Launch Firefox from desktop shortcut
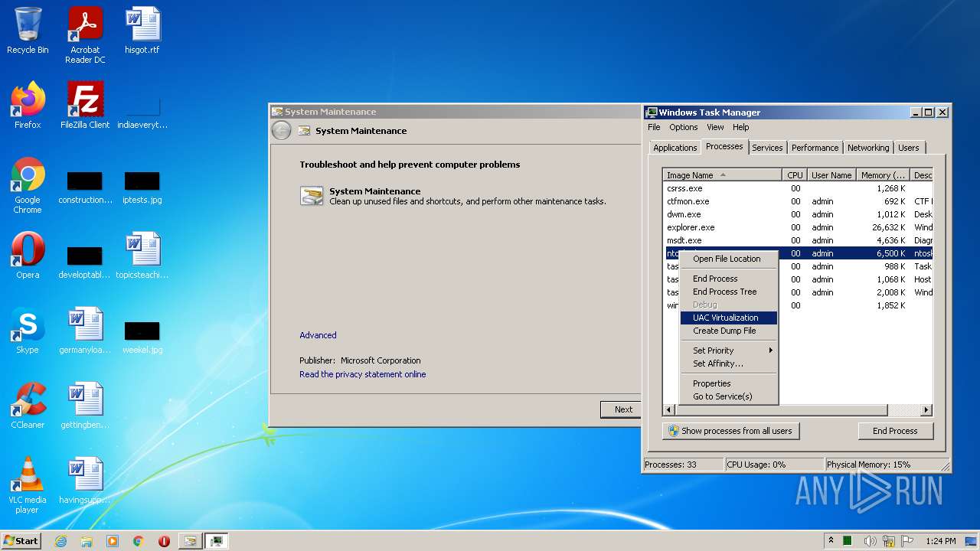The width and height of the screenshot is (980, 551). [x=28, y=106]
